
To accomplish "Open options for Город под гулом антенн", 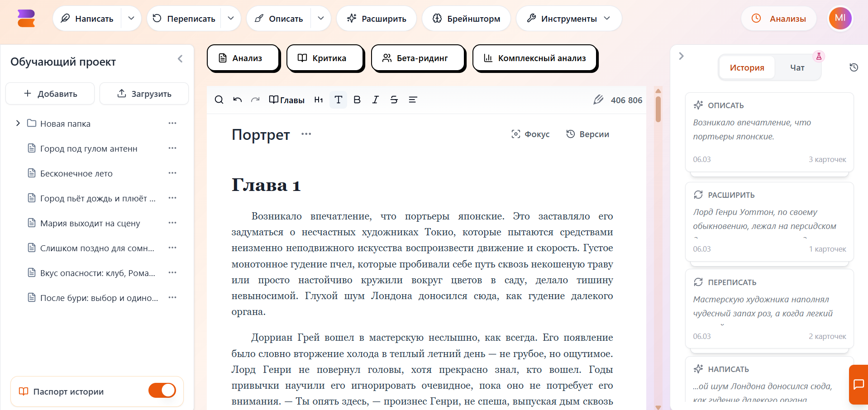I will (172, 148).
